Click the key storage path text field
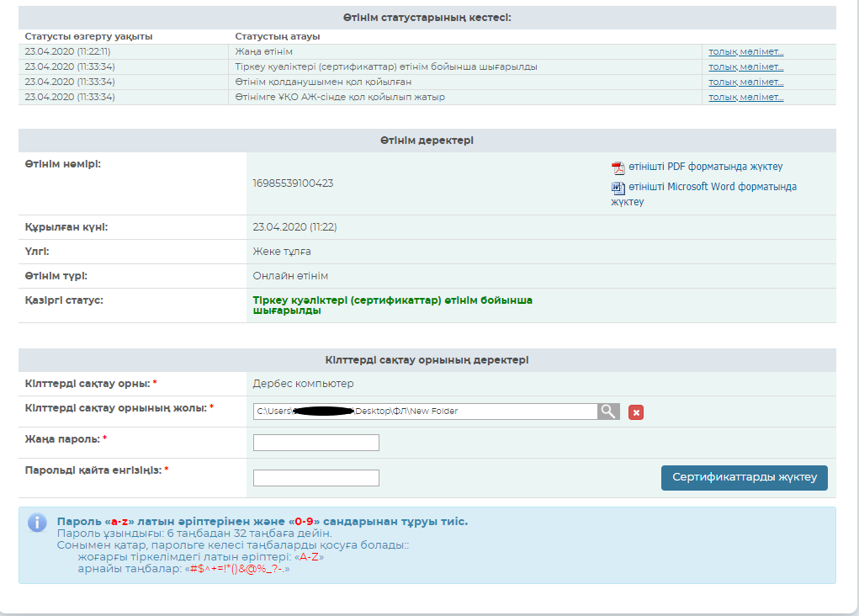The height and width of the screenshot is (616, 859). [425, 411]
